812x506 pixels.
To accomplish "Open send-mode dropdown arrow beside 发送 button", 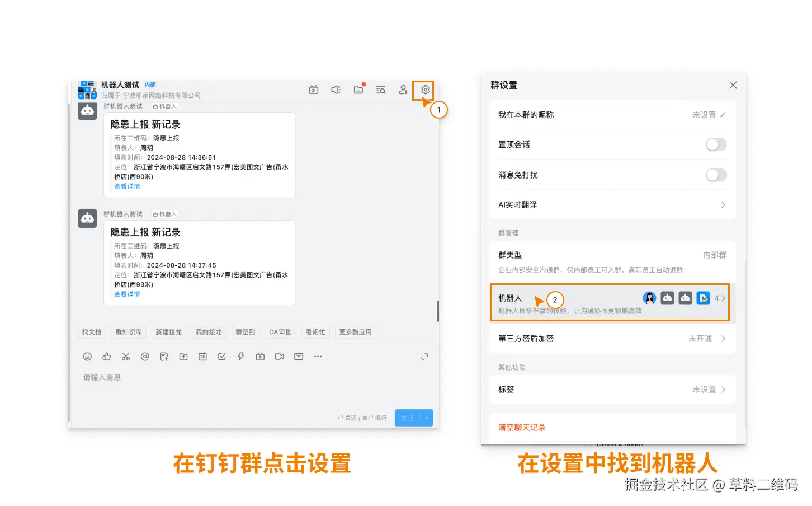I will tap(427, 418).
